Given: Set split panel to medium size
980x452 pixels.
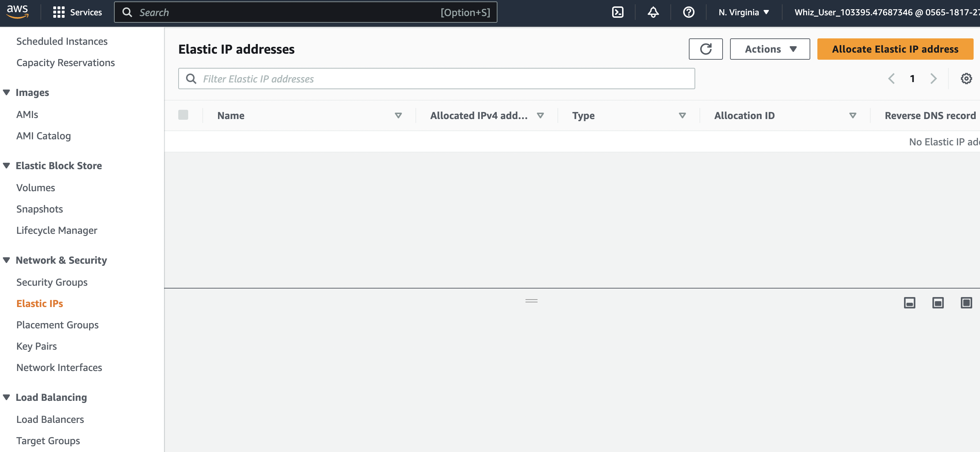Looking at the screenshot, I should [938, 303].
